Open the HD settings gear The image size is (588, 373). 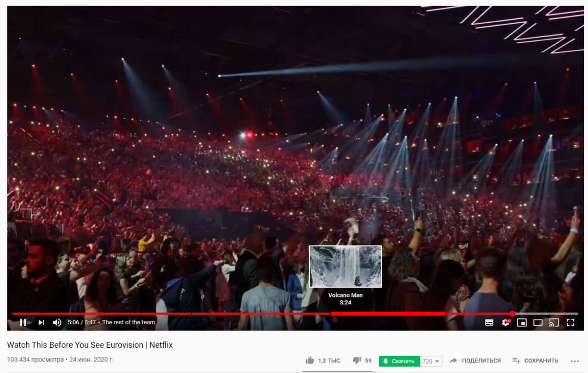point(506,322)
